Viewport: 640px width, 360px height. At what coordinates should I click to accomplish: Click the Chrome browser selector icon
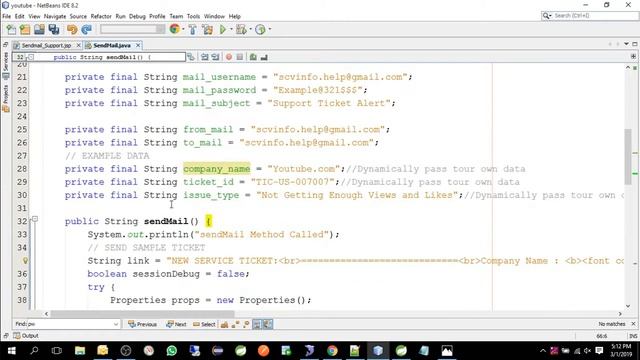click(x=174, y=29)
